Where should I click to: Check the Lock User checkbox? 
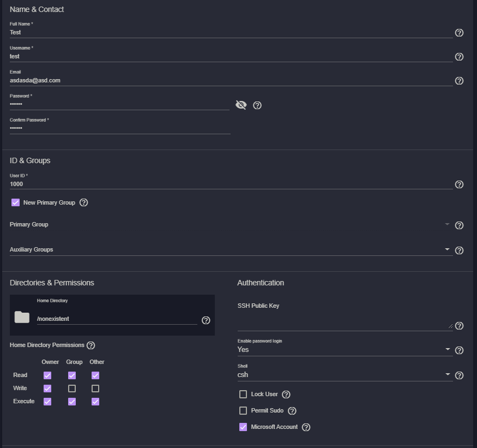(x=243, y=394)
